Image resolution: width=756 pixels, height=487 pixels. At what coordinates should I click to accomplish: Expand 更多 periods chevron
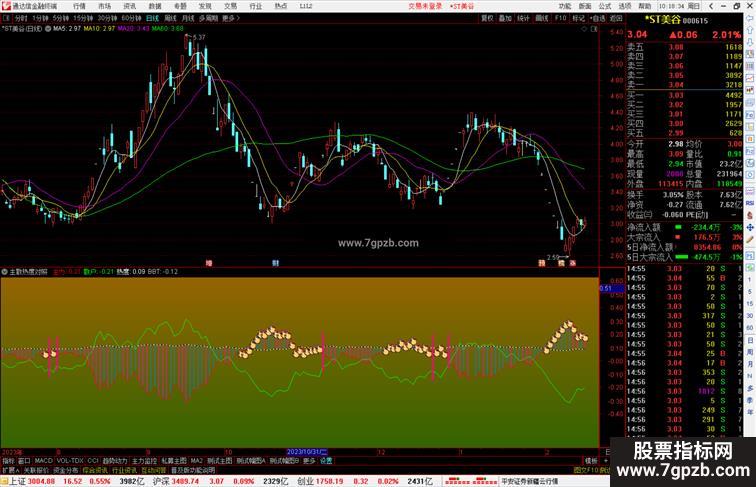click(x=231, y=18)
